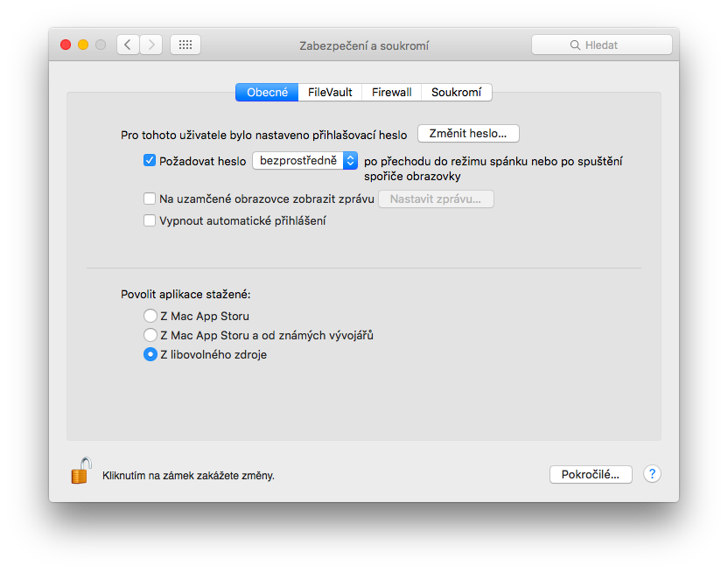Enable Vypnout automatické přihlášení

[x=150, y=220]
